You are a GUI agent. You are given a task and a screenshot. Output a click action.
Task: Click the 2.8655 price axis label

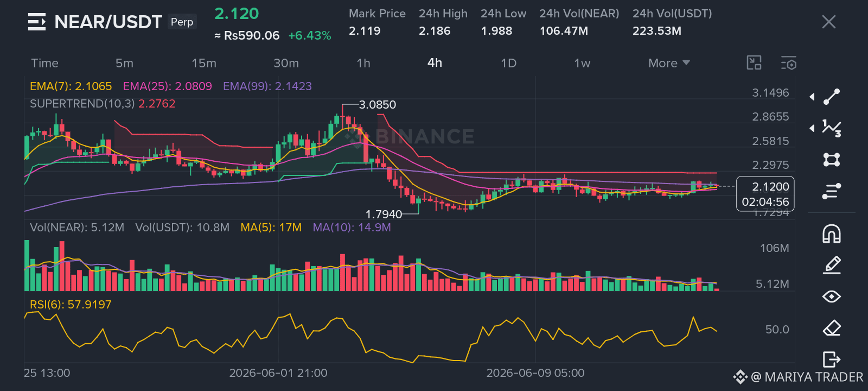click(770, 117)
